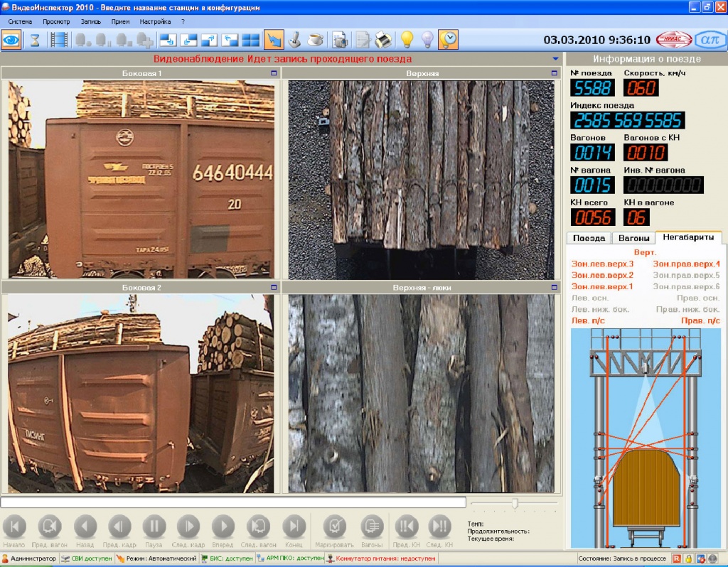Click the printer icon in toolbar
This screenshot has width=728, height=567.
(x=384, y=40)
